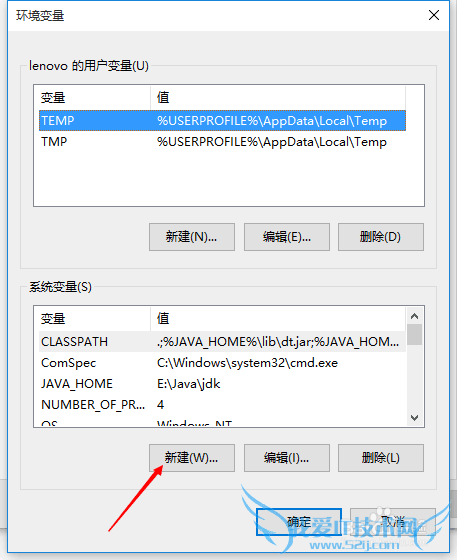
Task: Cancel with the 取消 button
Action: [x=393, y=522]
